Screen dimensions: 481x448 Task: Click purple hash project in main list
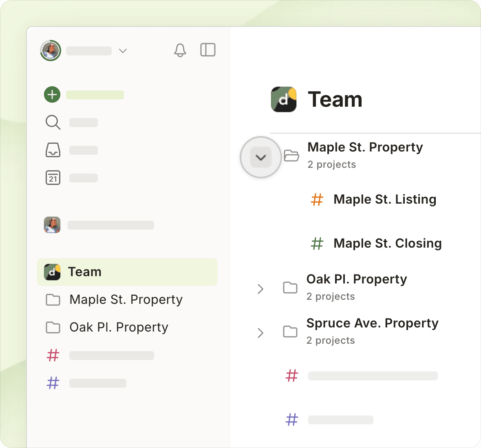[x=329, y=419]
